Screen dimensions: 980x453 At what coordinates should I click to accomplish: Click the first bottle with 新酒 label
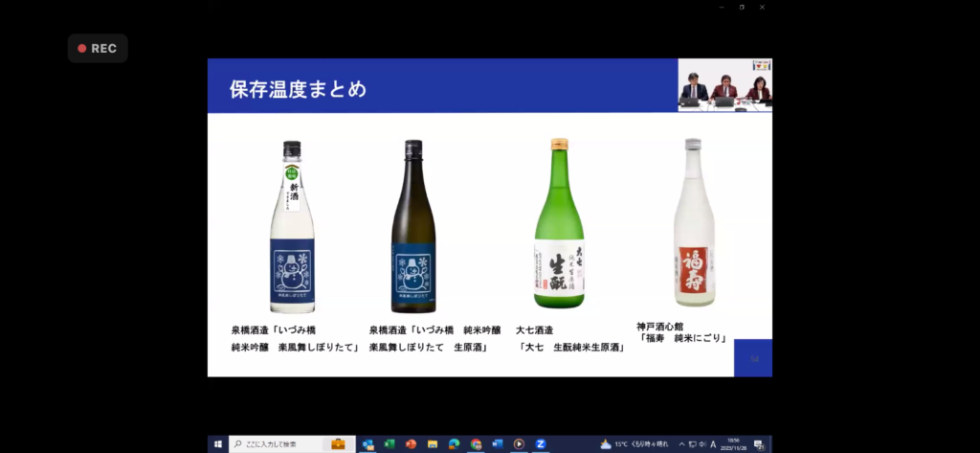tap(292, 226)
